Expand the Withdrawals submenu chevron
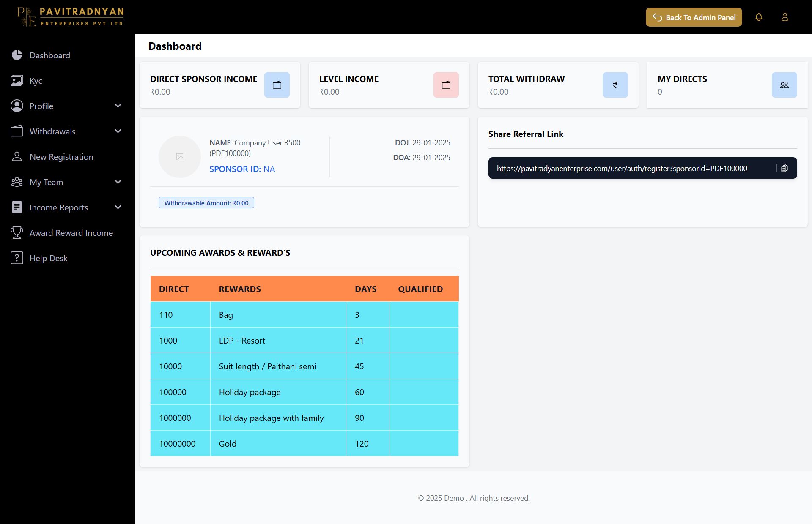This screenshot has width=812, height=524. pyautogui.click(x=118, y=131)
